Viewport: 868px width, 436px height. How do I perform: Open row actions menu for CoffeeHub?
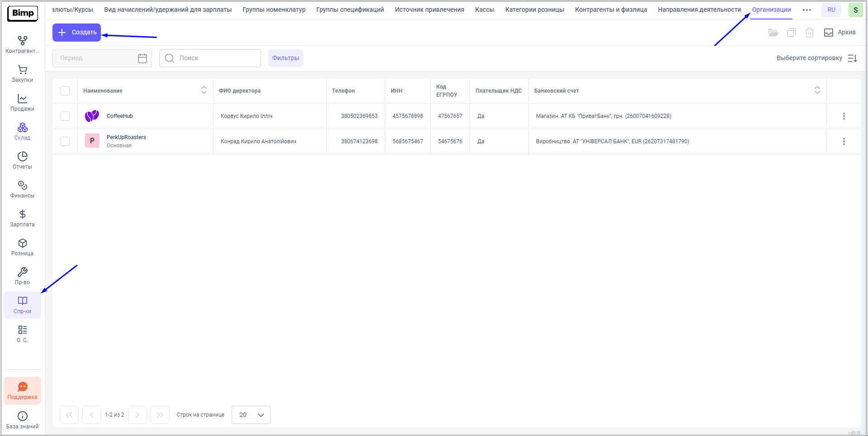pyautogui.click(x=844, y=116)
